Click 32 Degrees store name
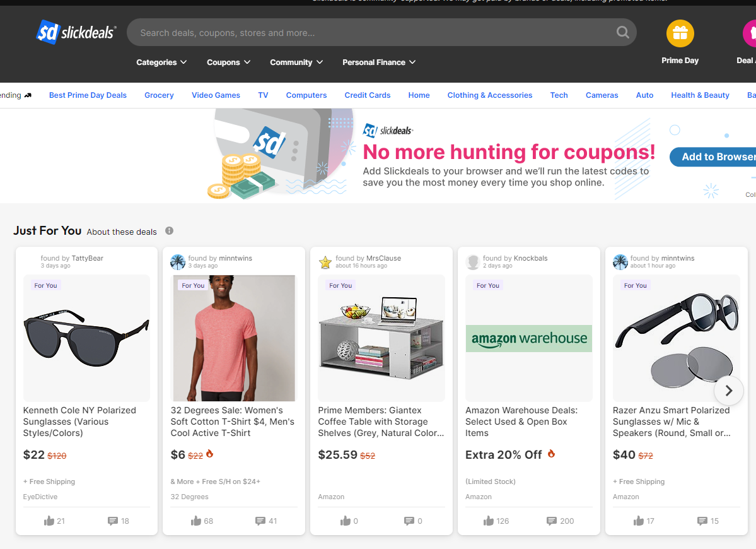This screenshot has width=756, height=549. coord(190,497)
